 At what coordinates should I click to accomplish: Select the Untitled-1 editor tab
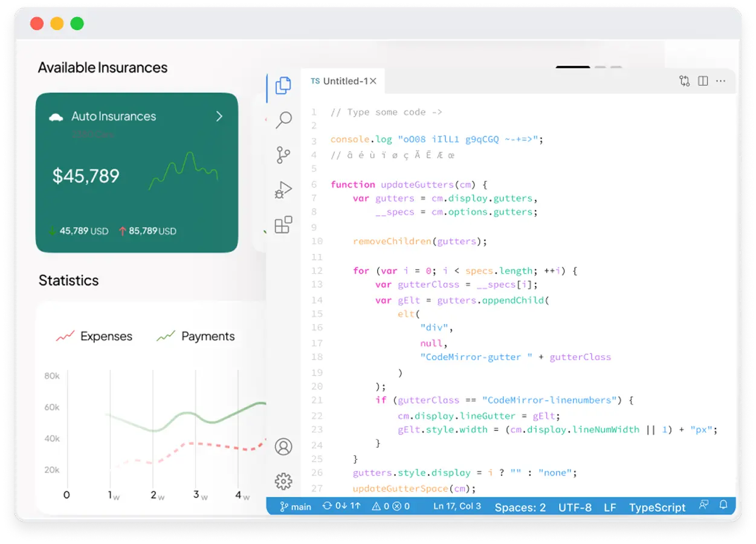(340, 81)
